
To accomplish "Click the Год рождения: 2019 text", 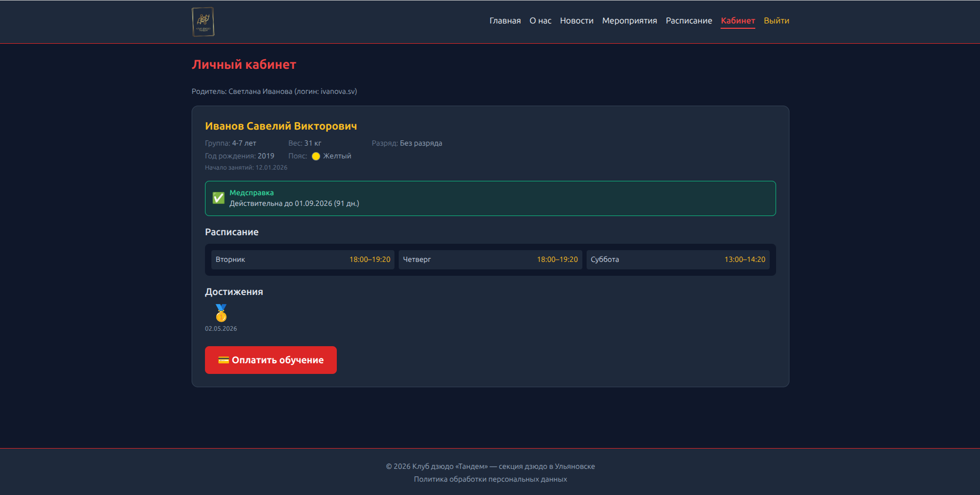I will click(240, 156).
